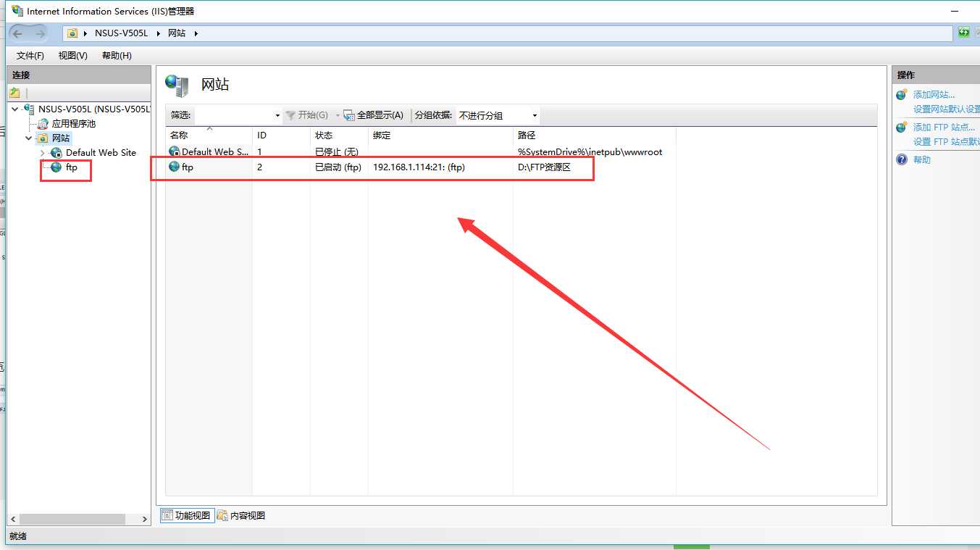Click the 内容视图 tab icon
The width and height of the screenshot is (980, 550).
222,515
